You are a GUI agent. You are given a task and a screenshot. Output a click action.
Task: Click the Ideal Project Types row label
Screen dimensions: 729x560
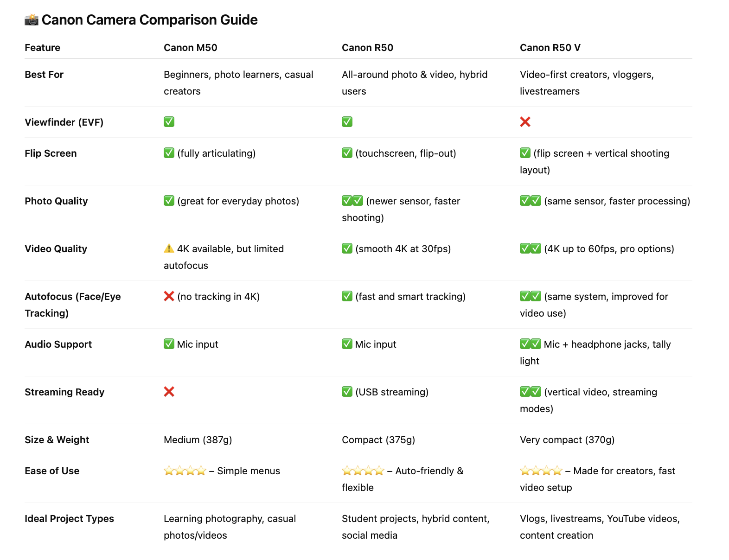click(69, 519)
